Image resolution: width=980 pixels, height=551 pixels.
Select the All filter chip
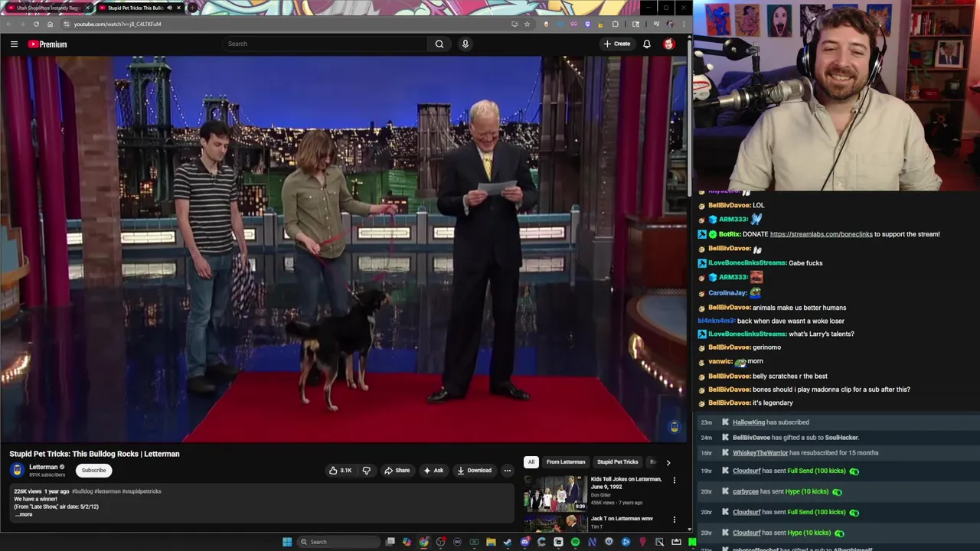tap(531, 461)
